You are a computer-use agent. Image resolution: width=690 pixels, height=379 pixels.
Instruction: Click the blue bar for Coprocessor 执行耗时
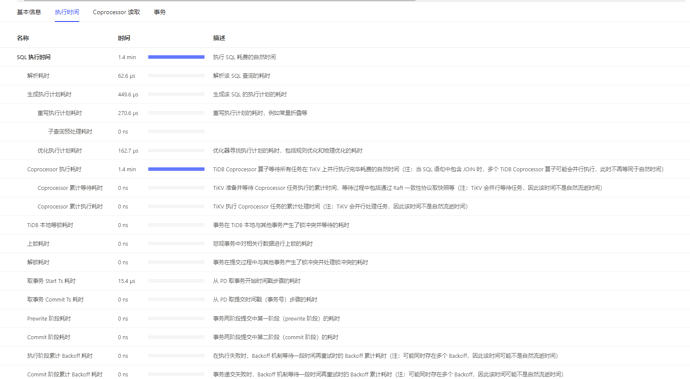click(176, 169)
